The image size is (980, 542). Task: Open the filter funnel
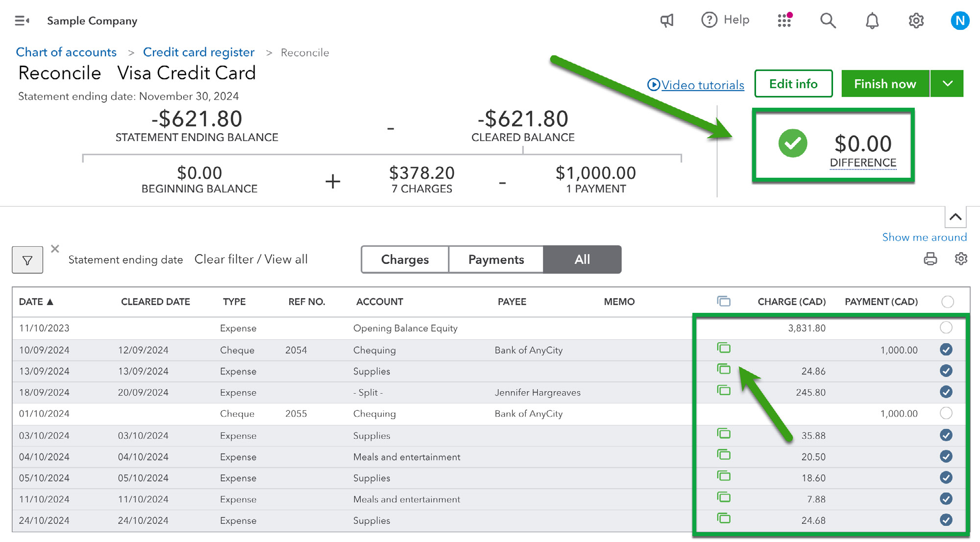27,260
